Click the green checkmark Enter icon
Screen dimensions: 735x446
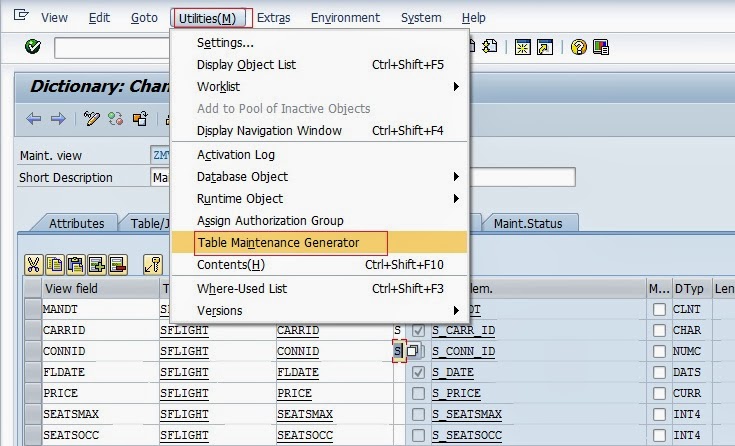pos(33,47)
